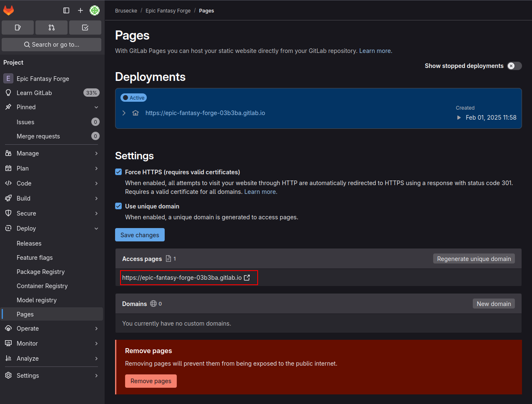Image resolution: width=532 pixels, height=404 pixels.
Task: Click the New domain button
Action: tap(494, 304)
